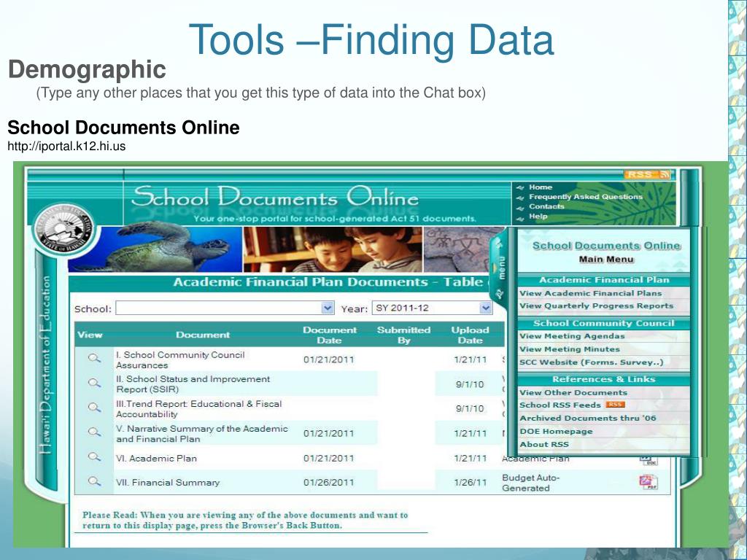Click References & Links section header
This screenshot has width=747, height=560.
click(x=603, y=379)
